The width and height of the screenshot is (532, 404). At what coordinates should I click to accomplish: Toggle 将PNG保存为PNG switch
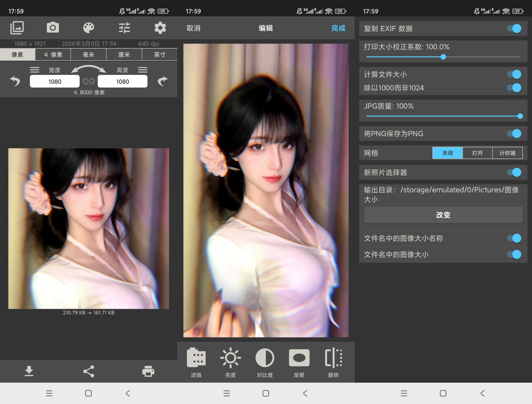click(x=514, y=134)
